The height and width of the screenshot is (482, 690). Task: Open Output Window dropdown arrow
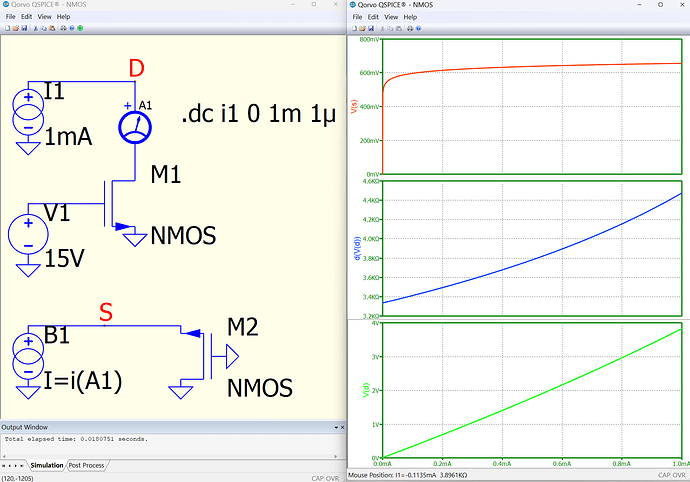coord(336,427)
